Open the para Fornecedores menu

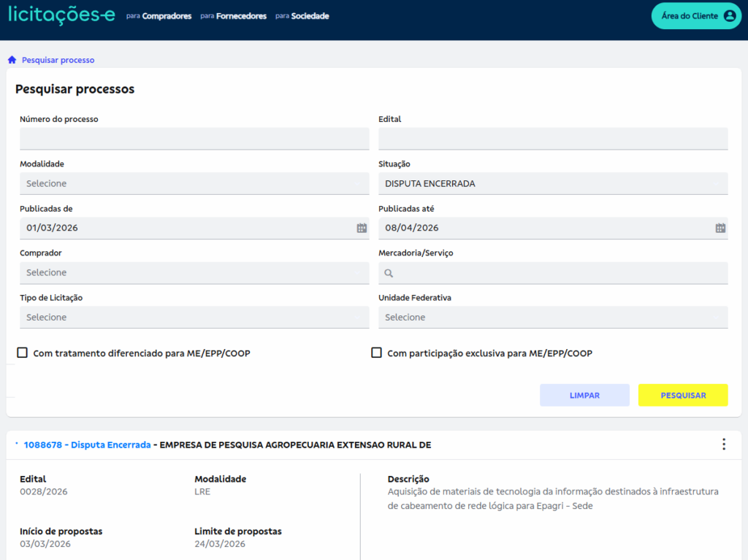coord(233,16)
